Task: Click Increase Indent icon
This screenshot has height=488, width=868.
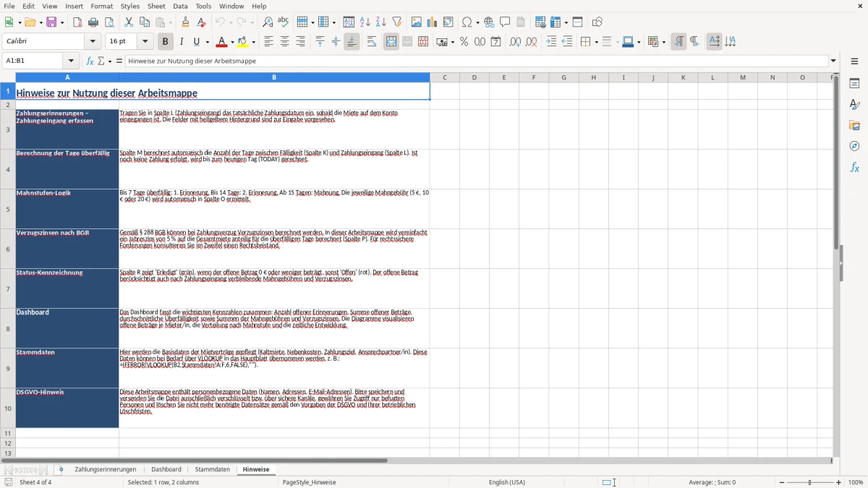Action: (551, 42)
